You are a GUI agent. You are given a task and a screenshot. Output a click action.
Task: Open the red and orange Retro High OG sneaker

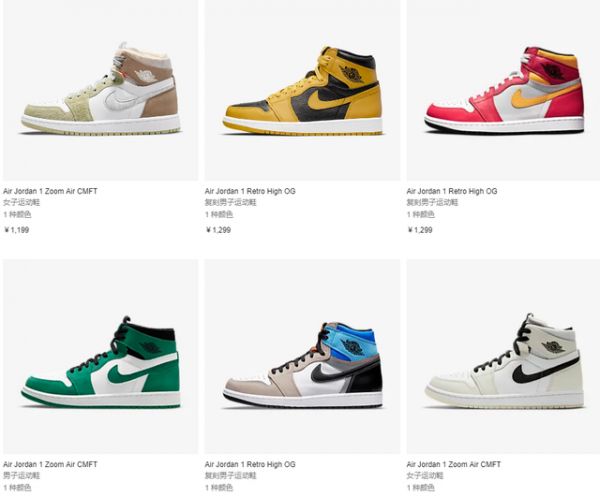point(503,90)
